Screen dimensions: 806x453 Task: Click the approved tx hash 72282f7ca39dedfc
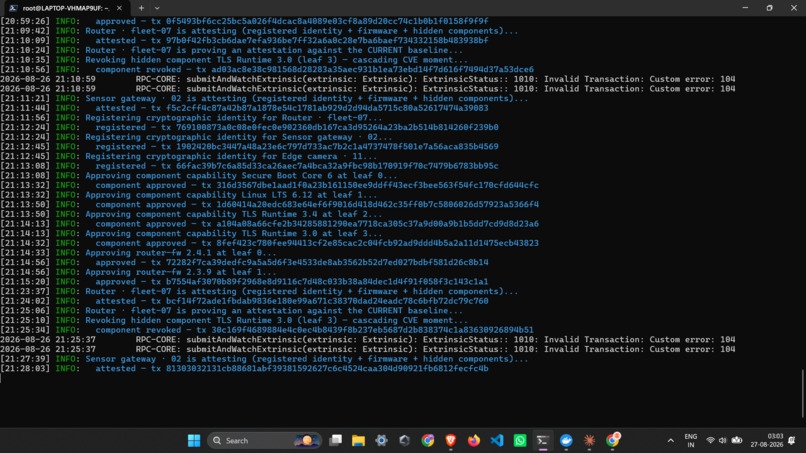tap(327, 262)
